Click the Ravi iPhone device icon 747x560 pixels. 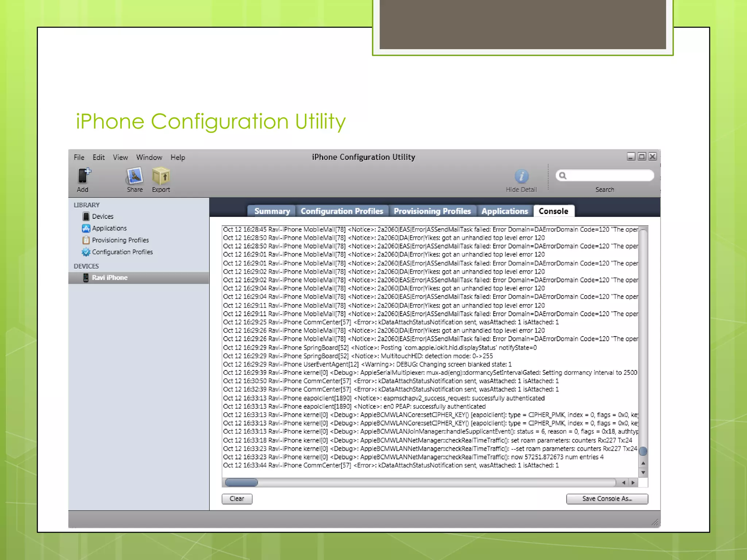tap(86, 277)
